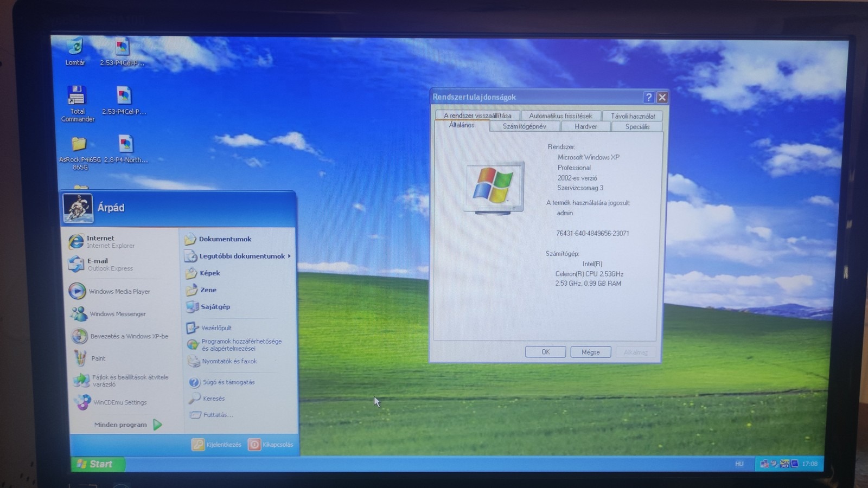Expand the Legutóbbi dokumentumok submenu
Screen dimensions: 868x488
point(238,256)
